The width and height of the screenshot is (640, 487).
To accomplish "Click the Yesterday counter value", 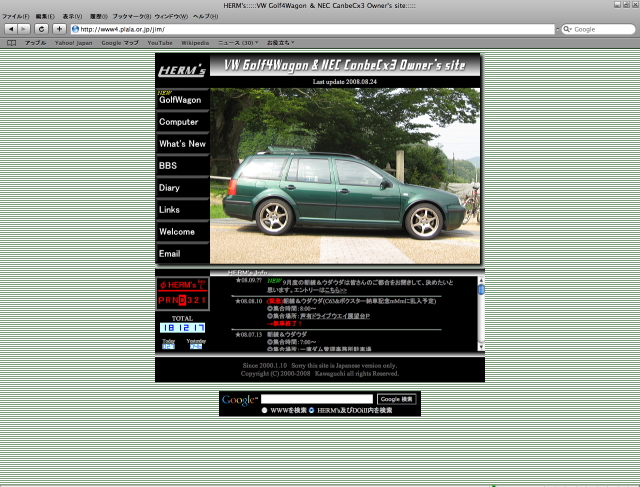I will pos(196,347).
